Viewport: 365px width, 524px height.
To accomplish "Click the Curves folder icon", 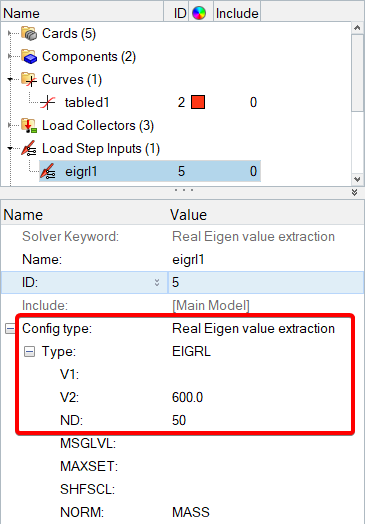I will (29, 80).
